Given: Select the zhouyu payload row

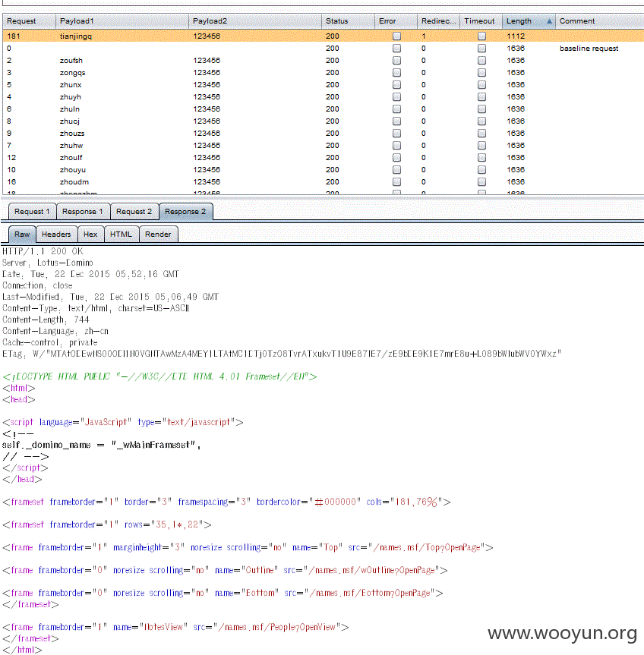Looking at the screenshot, I should [323, 169].
